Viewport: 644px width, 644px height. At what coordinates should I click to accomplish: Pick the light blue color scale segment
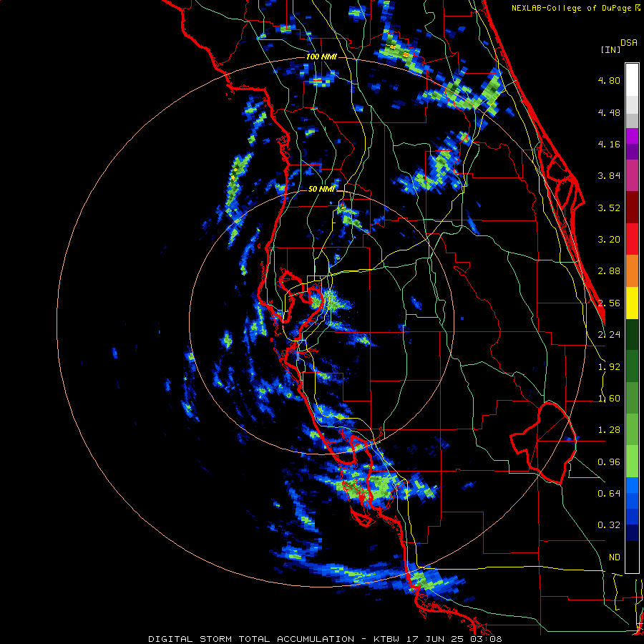(632, 485)
